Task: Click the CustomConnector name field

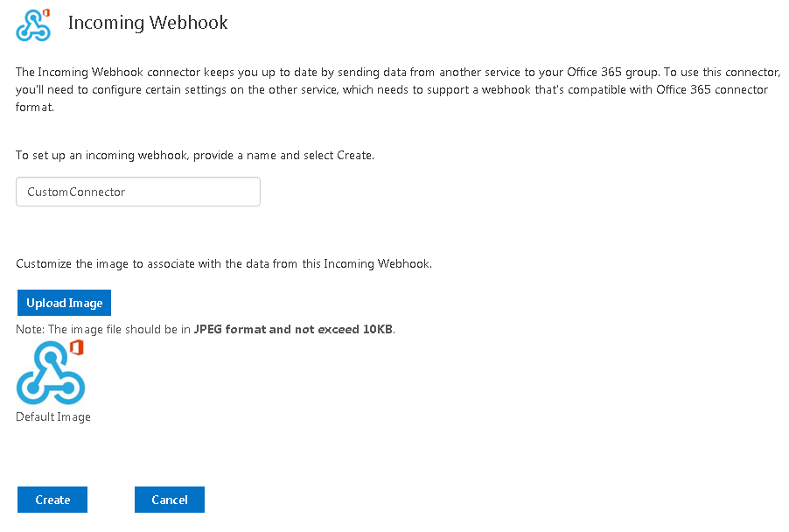Action: tap(137, 191)
